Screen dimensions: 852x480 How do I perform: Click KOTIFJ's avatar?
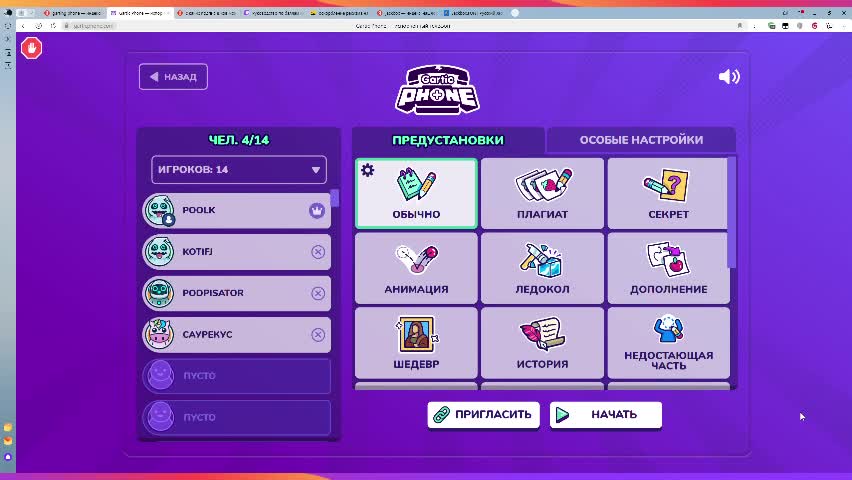pyautogui.click(x=159, y=252)
